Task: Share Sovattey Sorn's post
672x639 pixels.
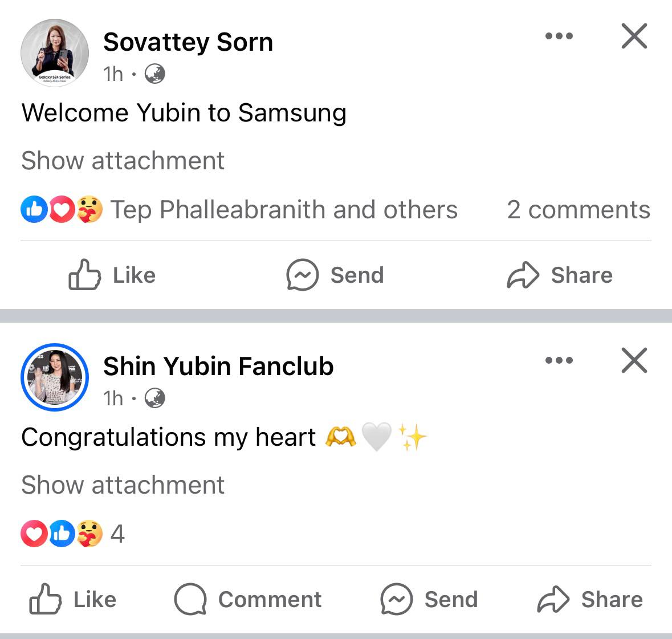Action: [x=560, y=275]
